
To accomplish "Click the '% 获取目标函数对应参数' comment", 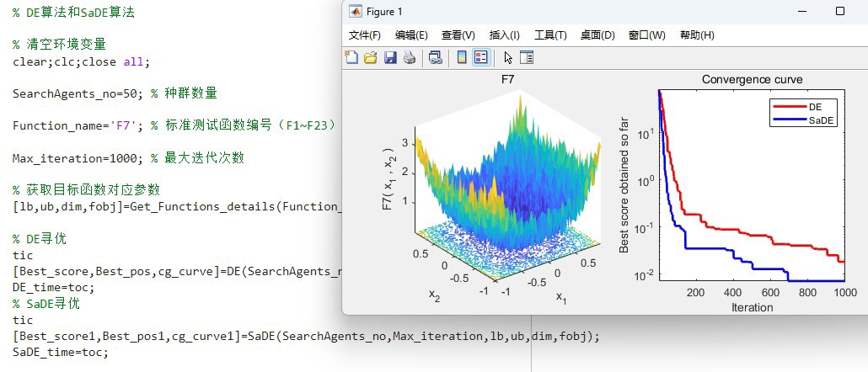I will [x=86, y=190].
